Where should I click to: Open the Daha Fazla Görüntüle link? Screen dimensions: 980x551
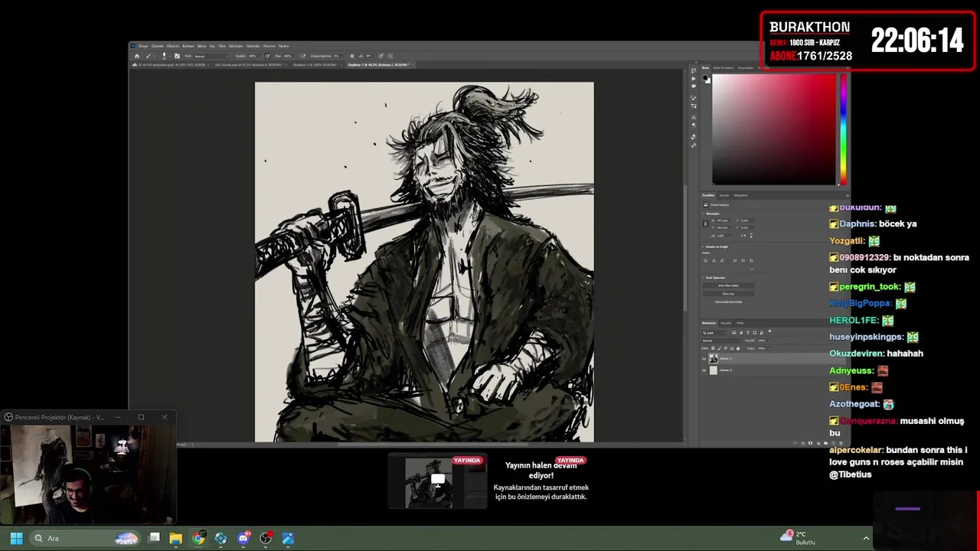[x=729, y=302]
